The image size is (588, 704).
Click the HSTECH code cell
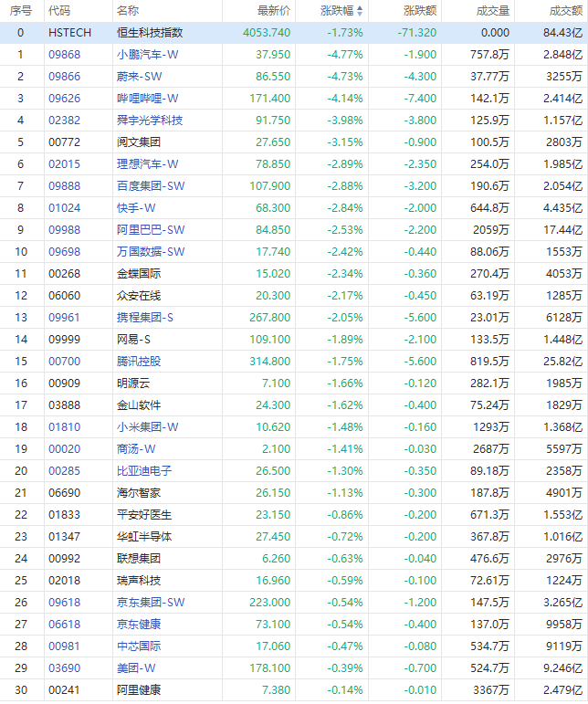[x=69, y=33]
